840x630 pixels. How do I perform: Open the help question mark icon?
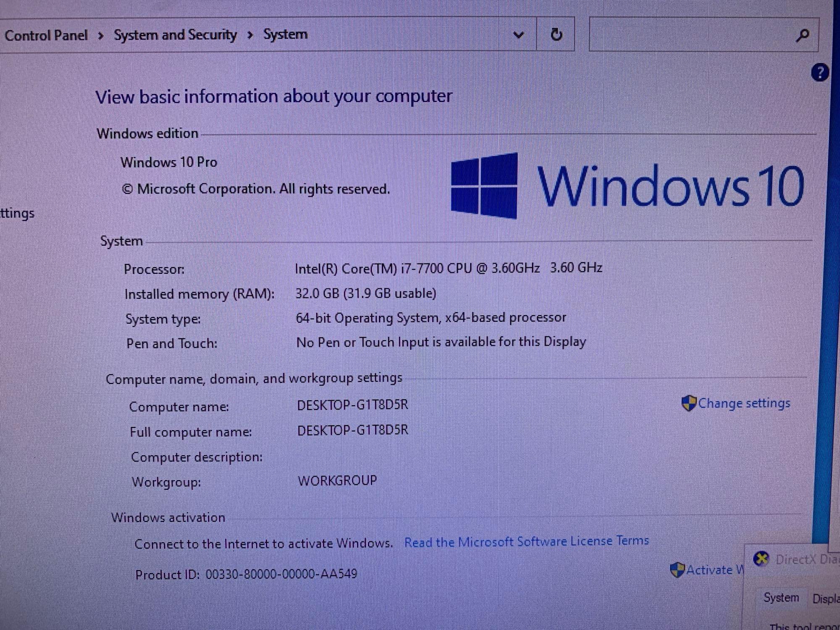[x=819, y=73]
